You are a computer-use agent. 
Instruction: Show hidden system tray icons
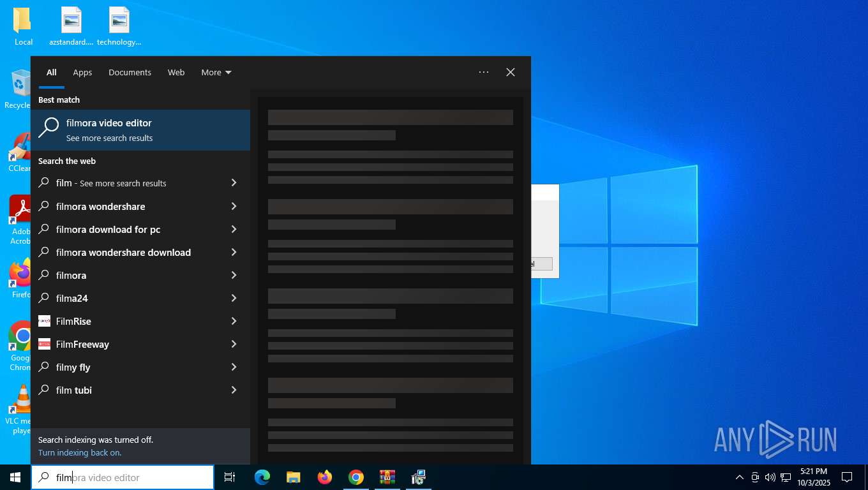[x=740, y=477]
